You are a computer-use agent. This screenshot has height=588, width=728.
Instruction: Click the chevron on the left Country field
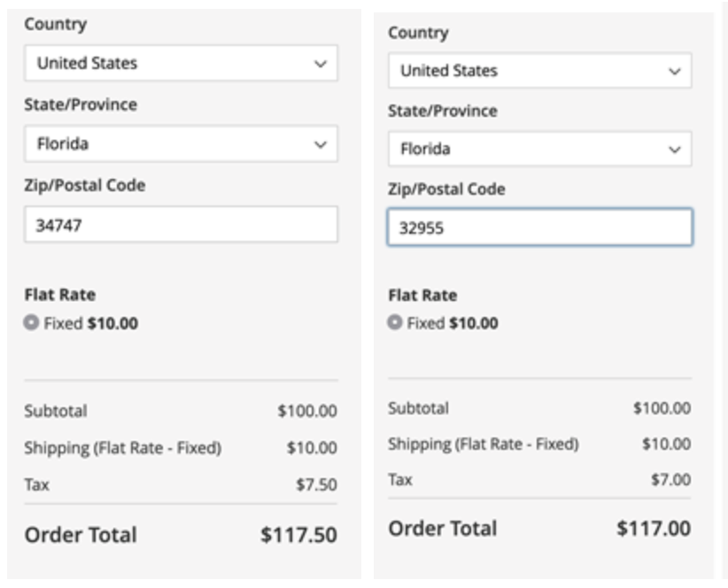click(x=321, y=62)
